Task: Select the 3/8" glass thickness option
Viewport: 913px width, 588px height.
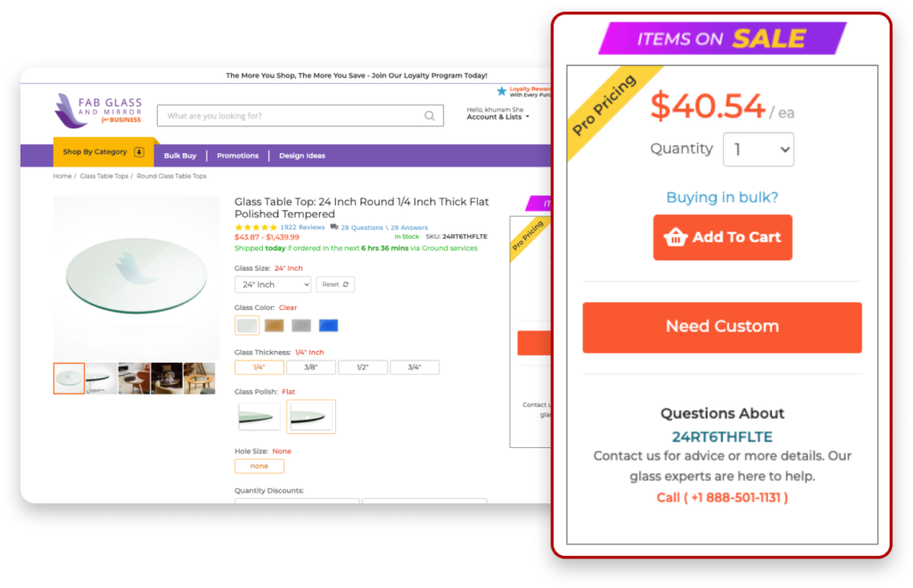Action: pos(311,368)
